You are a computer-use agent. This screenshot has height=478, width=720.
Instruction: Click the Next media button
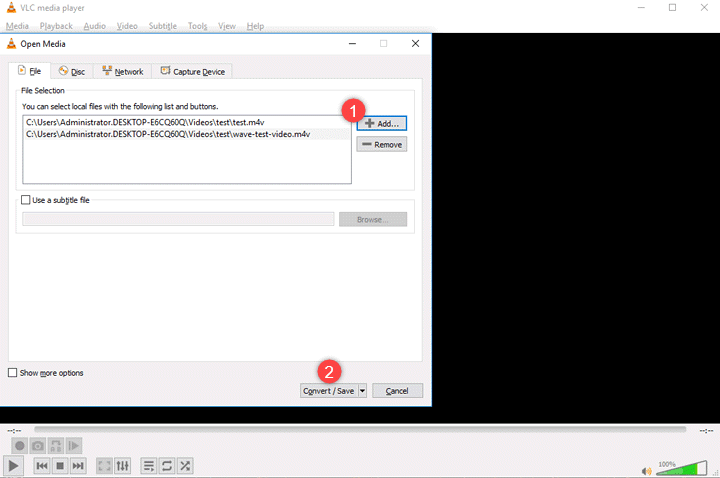coord(78,466)
